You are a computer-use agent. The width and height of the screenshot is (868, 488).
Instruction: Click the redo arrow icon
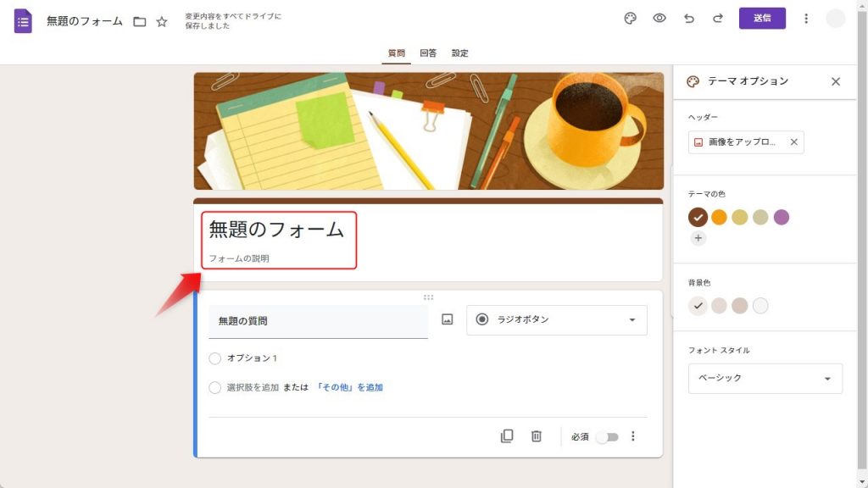tap(718, 19)
